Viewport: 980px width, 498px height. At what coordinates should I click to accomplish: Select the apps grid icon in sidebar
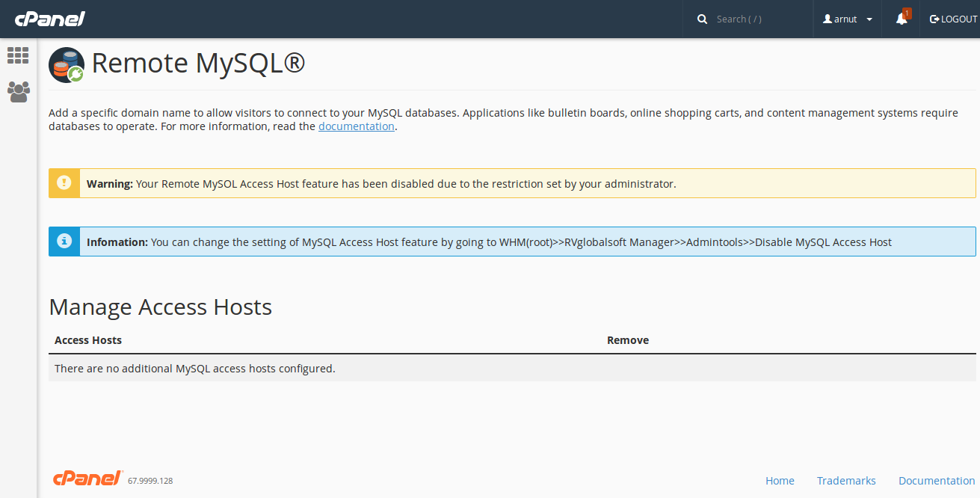pyautogui.click(x=18, y=55)
